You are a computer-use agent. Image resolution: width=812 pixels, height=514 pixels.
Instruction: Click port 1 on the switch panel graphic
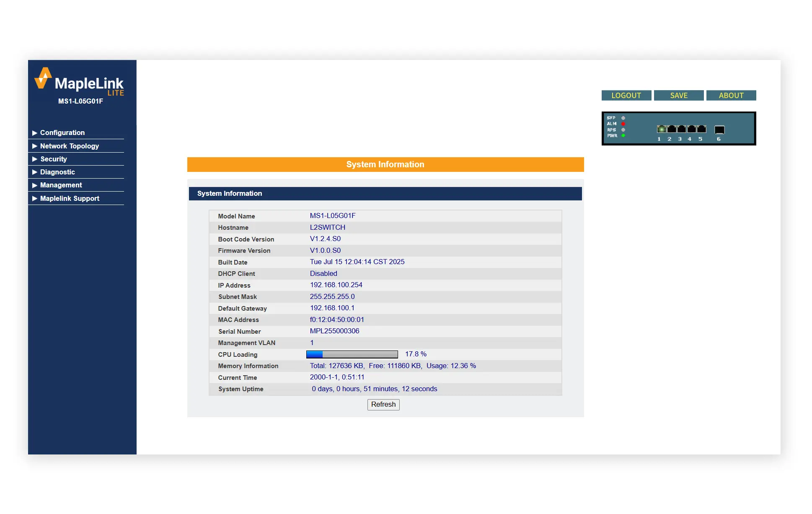(661, 129)
